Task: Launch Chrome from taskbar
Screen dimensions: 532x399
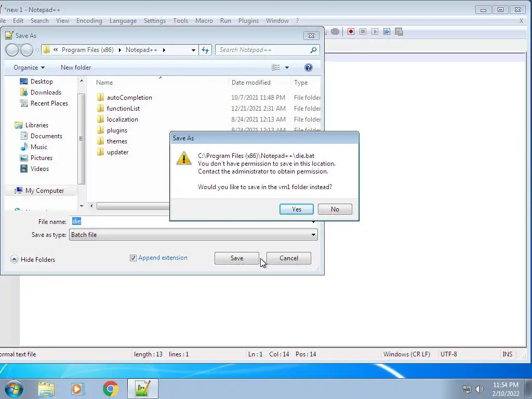Action: 110,389
